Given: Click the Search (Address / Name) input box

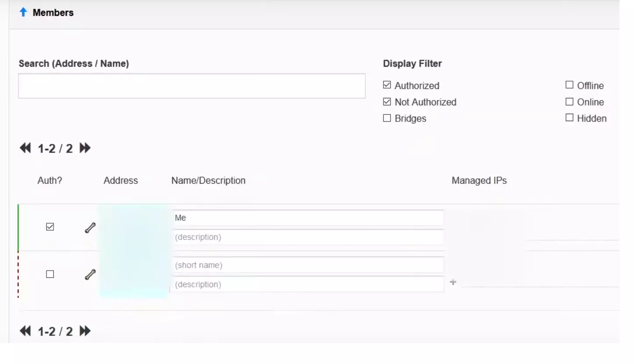Looking at the screenshot, I should [x=192, y=86].
